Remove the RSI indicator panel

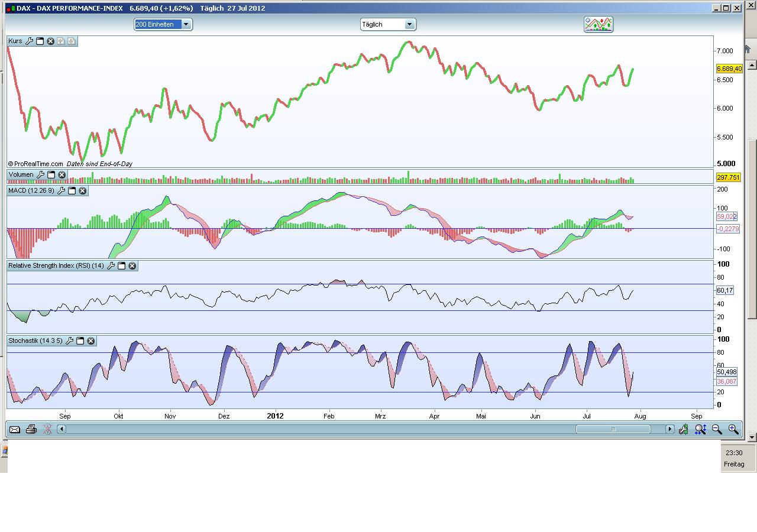(132, 266)
